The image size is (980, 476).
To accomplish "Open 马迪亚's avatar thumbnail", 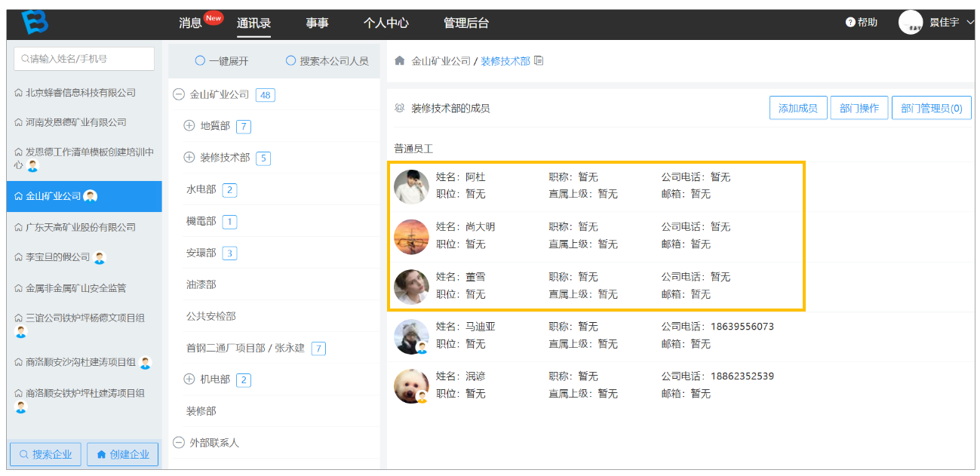I will 411,336.
